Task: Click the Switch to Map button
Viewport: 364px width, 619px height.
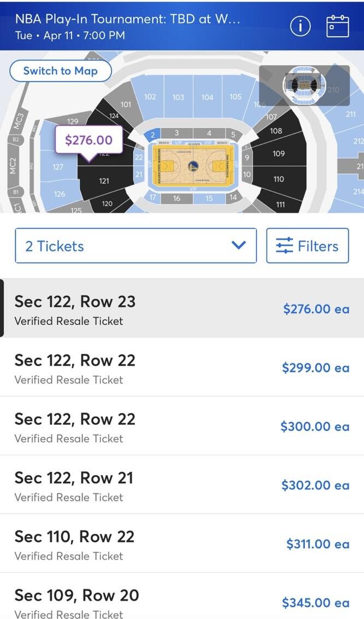Action: (60, 71)
